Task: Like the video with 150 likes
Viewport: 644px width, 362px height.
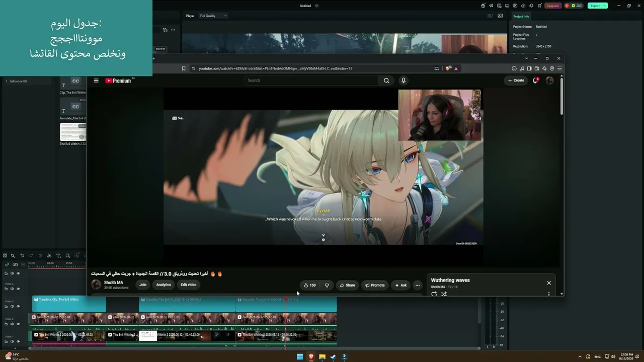Action: pyautogui.click(x=309, y=285)
